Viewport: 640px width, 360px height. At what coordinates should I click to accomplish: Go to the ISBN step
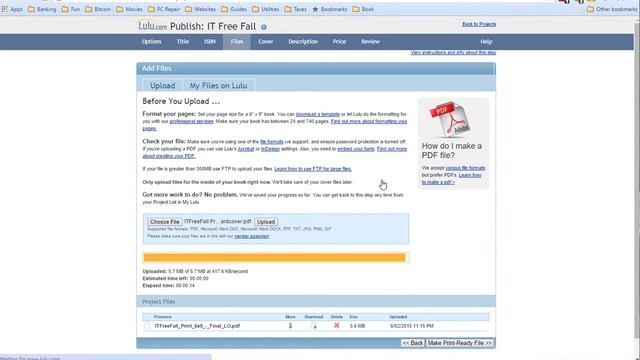point(210,42)
